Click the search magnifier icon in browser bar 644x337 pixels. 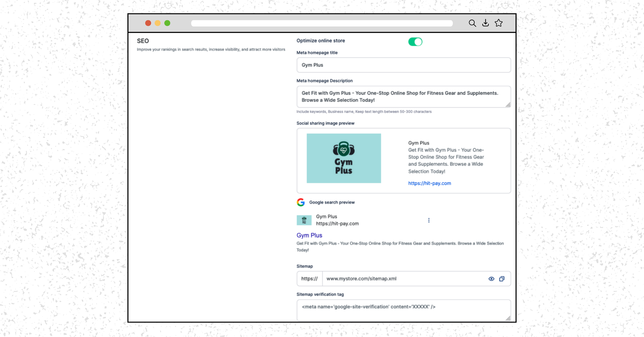(x=472, y=23)
